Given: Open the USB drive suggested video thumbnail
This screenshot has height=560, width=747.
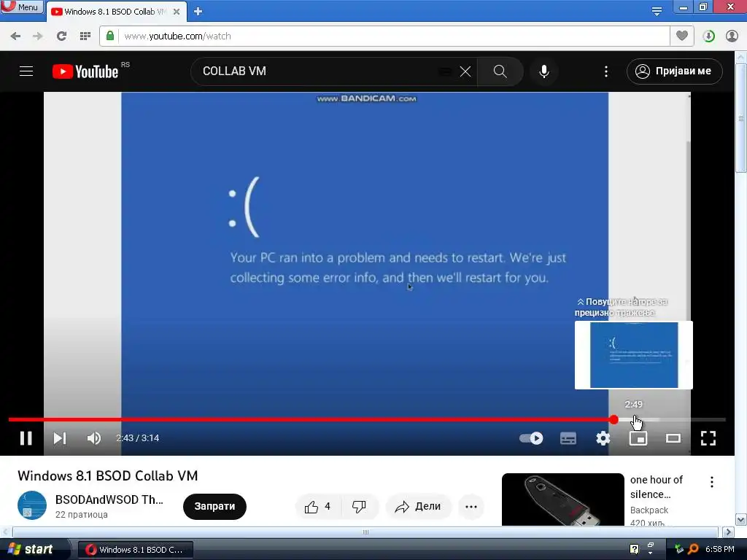Looking at the screenshot, I should pos(562,499).
